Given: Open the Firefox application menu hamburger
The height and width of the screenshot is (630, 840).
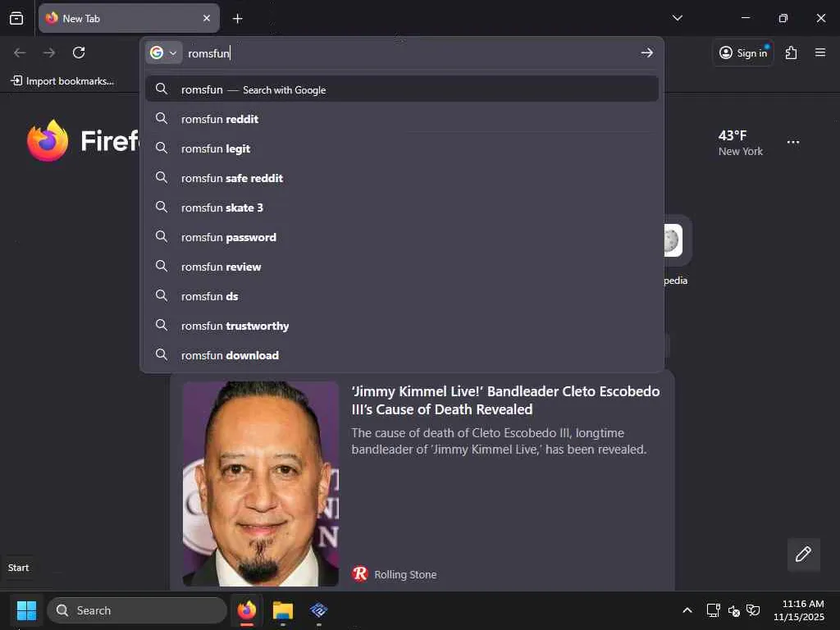Looking at the screenshot, I should 820,52.
